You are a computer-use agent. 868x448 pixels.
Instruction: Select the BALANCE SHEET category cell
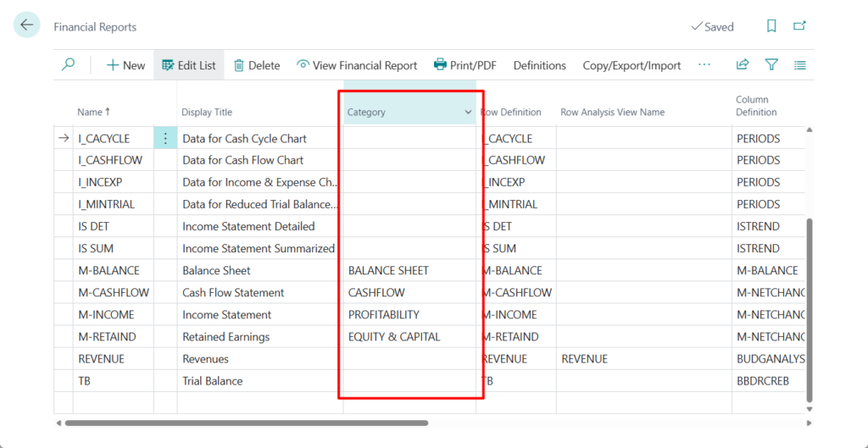click(388, 271)
